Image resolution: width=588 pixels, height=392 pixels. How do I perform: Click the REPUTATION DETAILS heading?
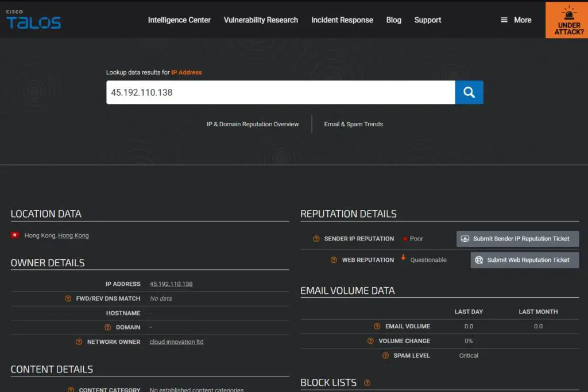click(x=349, y=214)
